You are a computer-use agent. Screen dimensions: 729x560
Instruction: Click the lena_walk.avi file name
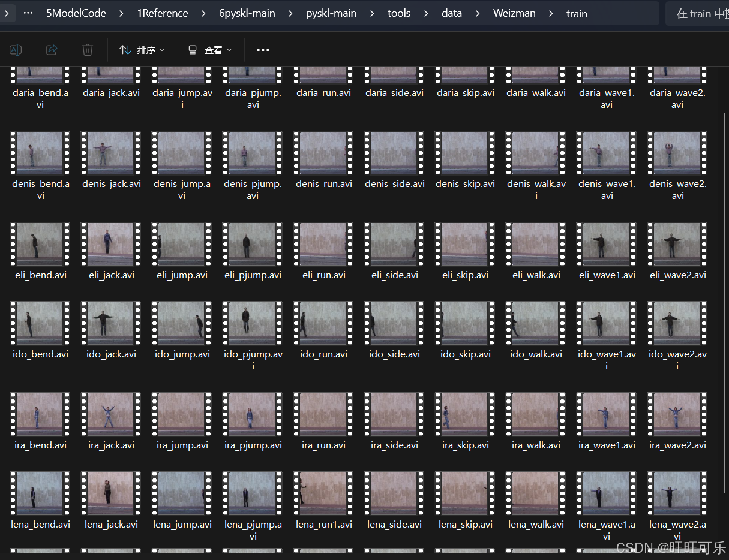pos(536,525)
